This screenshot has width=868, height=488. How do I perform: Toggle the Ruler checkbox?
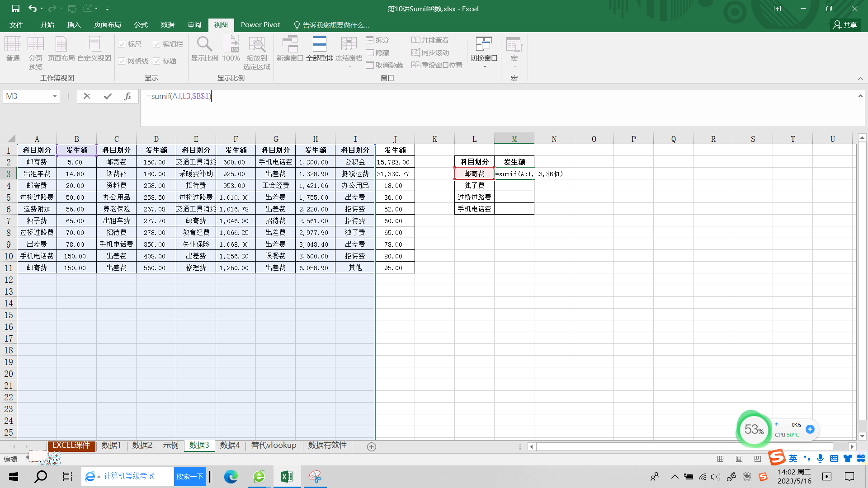[122, 44]
